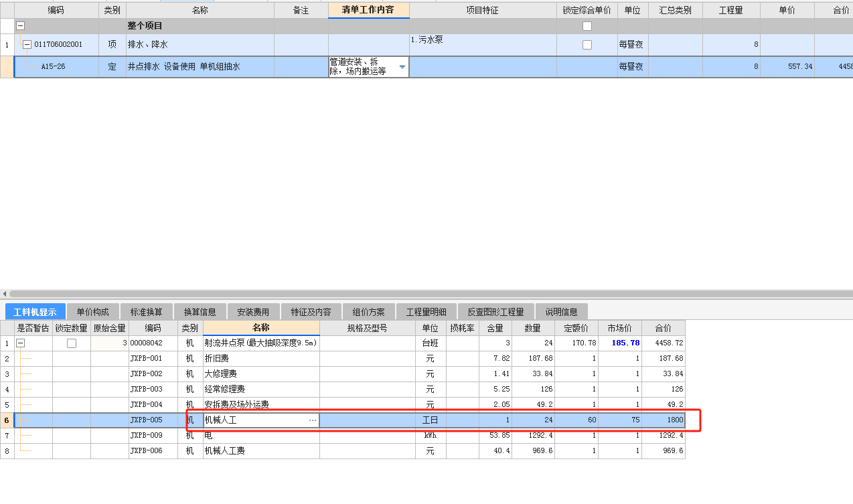Switch to the 工料机显示 tab
This screenshot has height=504, width=853.
(35, 312)
